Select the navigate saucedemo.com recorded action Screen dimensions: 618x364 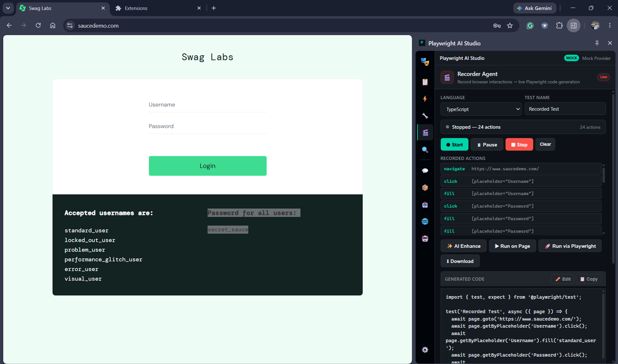[521, 169]
